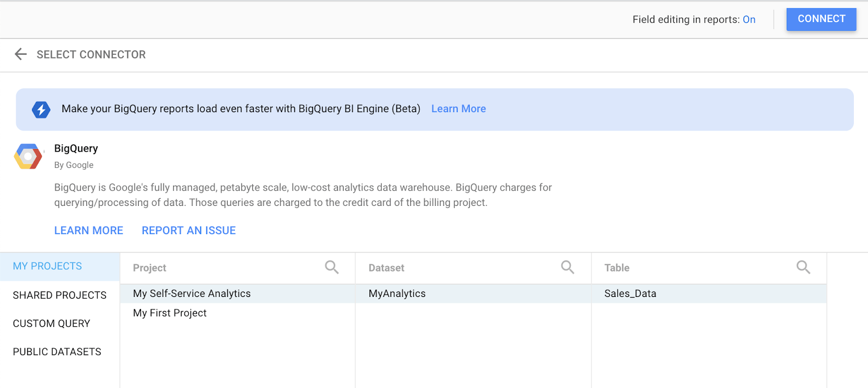Screen dimensions: 868x388
Task: Open the LEARN MORE link for BigQuery
Action: click(89, 230)
